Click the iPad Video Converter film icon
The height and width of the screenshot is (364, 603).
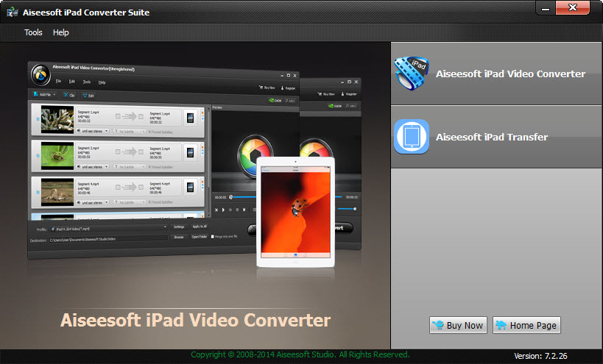coord(412,74)
